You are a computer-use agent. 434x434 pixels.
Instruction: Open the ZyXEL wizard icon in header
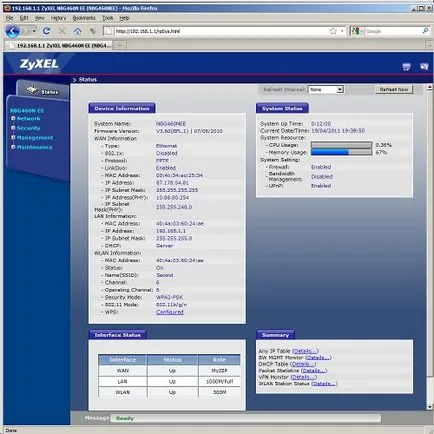(406, 67)
